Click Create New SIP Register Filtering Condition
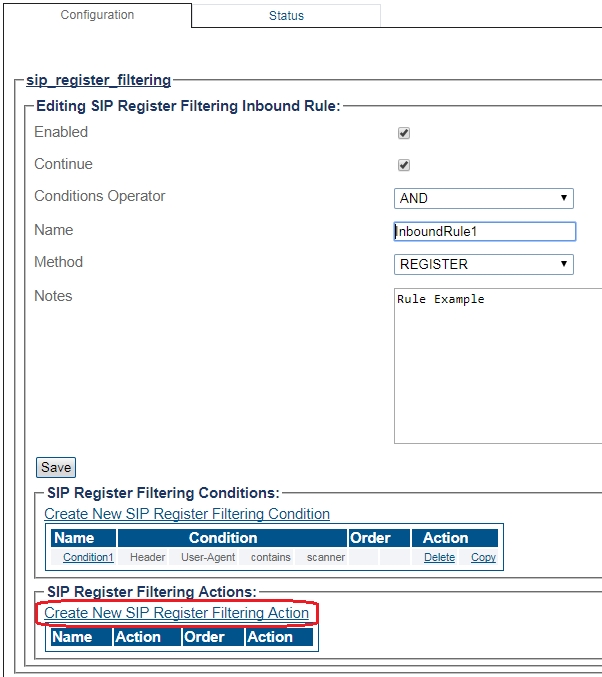Image resolution: width=602 pixels, height=677 pixels. click(187, 514)
